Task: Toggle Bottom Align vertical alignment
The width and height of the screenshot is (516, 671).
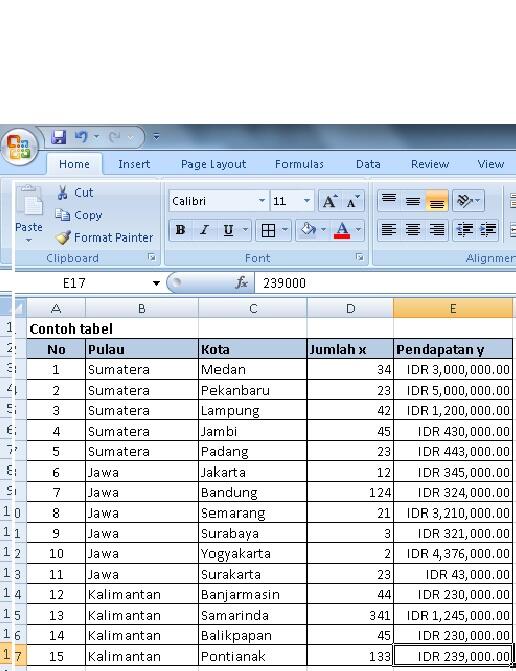Action: coord(437,201)
